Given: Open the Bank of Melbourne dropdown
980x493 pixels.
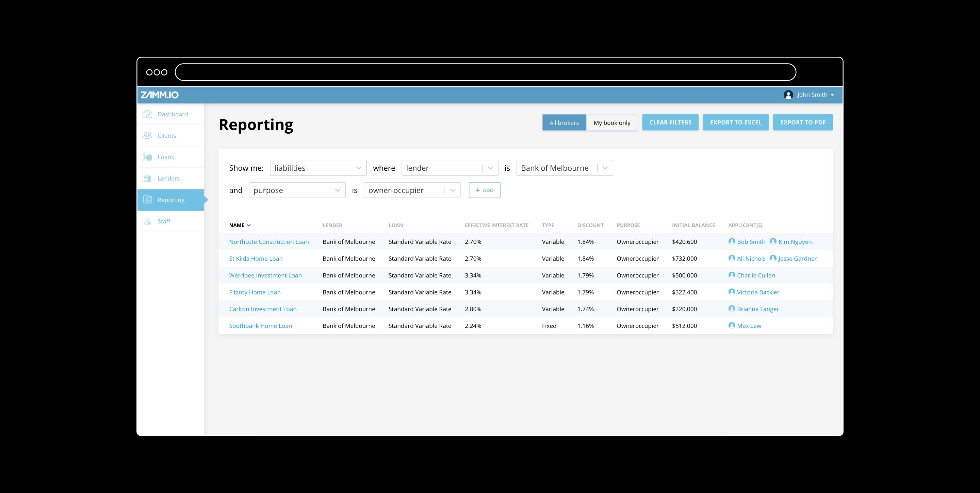Looking at the screenshot, I should tap(565, 168).
